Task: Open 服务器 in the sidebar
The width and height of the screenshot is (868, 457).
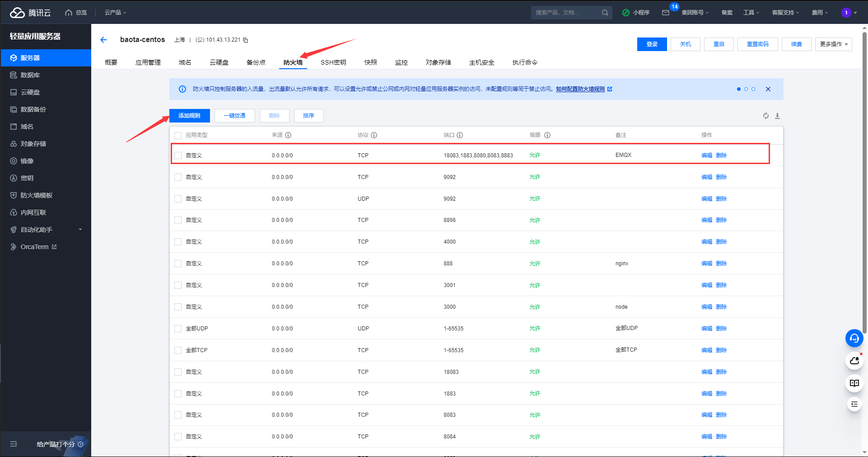Action: tap(46, 58)
